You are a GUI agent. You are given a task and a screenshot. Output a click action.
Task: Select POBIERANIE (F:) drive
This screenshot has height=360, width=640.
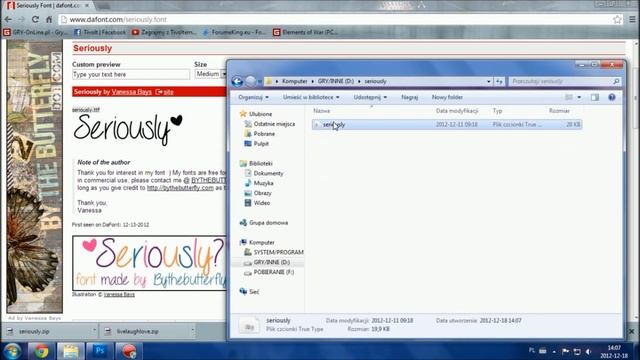point(273,272)
